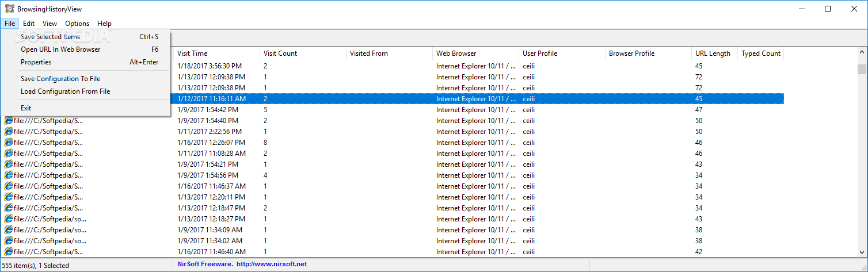Open the Options menu
Screen dimensions: 868x272
[x=77, y=24]
